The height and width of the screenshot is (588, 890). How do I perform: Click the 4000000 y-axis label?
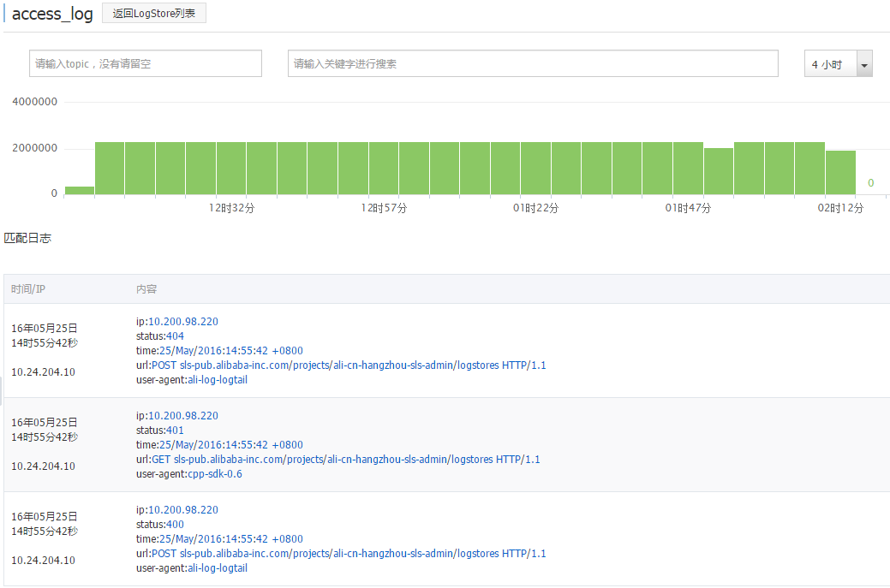tap(34, 102)
